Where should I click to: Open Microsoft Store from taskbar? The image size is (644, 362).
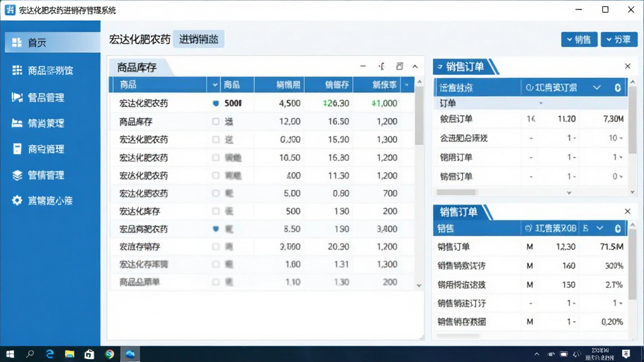pyautogui.click(x=89, y=354)
